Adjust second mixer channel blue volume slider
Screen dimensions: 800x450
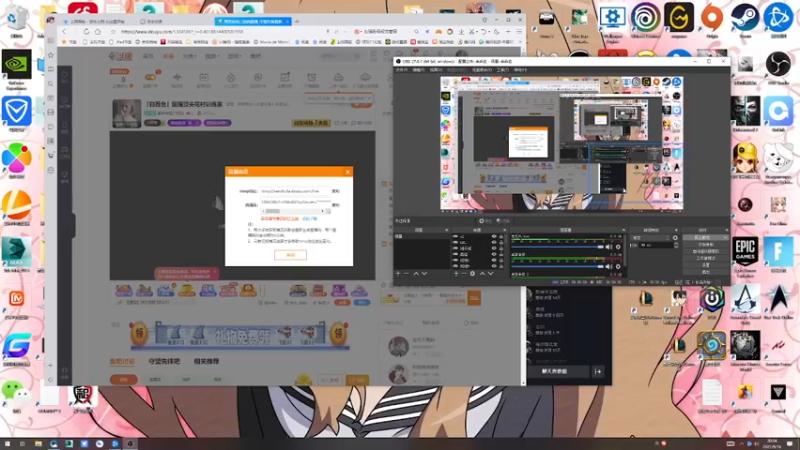coord(558,266)
